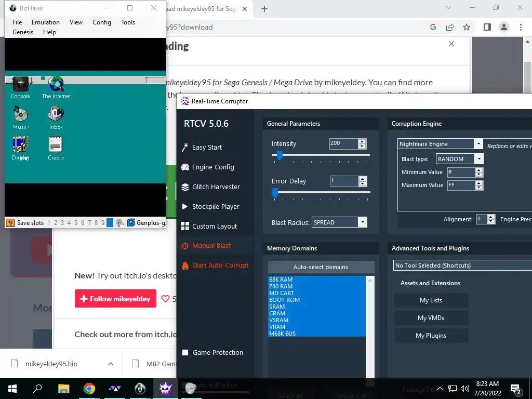Open Engine Config in the sidebar

coord(208,167)
